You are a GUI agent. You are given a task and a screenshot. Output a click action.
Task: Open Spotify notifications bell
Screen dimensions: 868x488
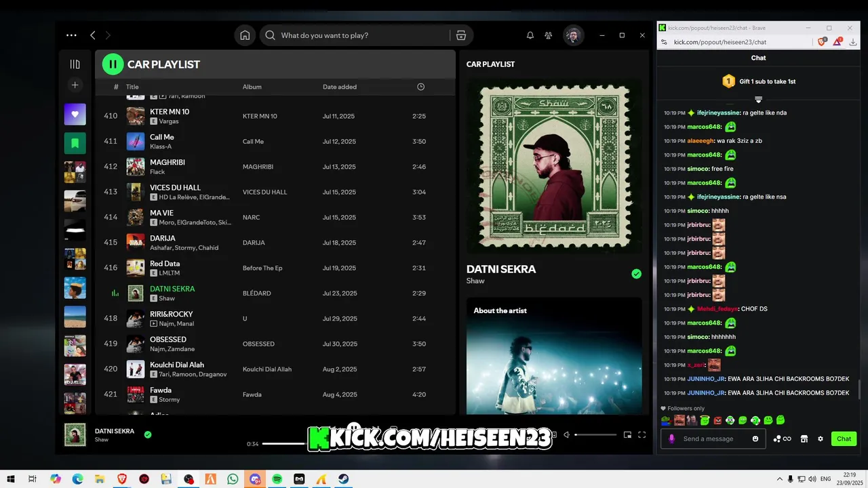point(530,35)
